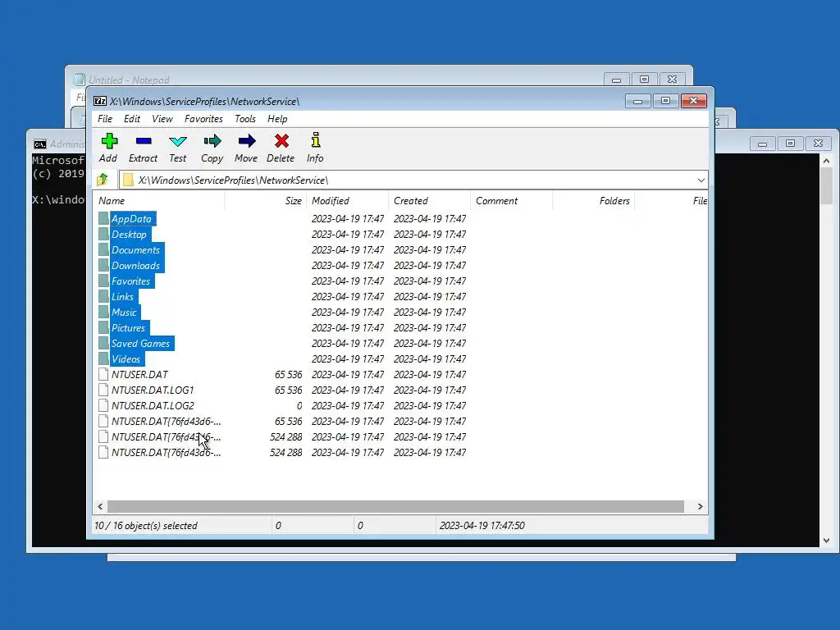The height and width of the screenshot is (630, 840).
Task: Sort by Created column header
Action: pos(430,201)
